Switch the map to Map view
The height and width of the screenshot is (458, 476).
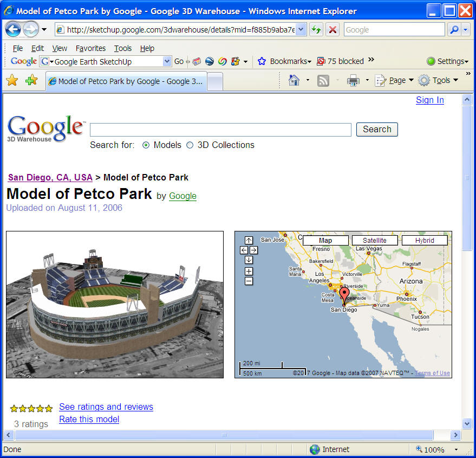tap(326, 241)
